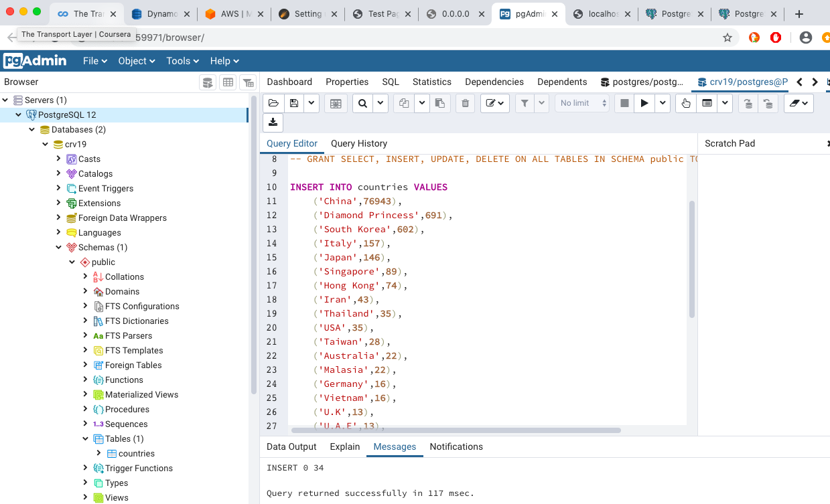Viewport: 830px width, 504px height.
Task: Select Materialized Views in the tree
Action: pos(141,394)
